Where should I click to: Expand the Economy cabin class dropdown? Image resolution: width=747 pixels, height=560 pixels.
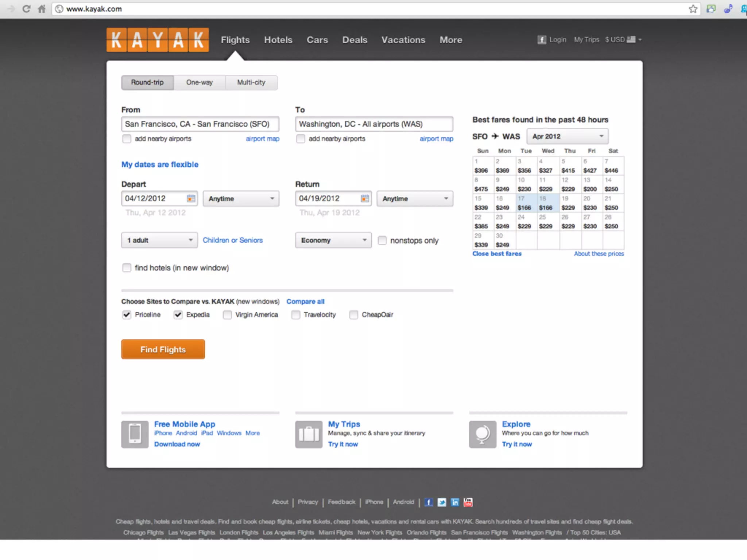click(x=333, y=240)
